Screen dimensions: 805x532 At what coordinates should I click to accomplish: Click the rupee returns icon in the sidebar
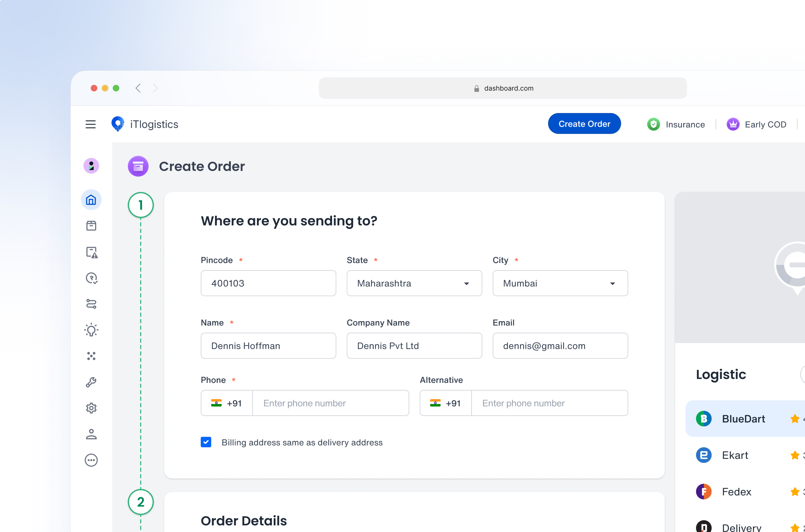coord(91,278)
